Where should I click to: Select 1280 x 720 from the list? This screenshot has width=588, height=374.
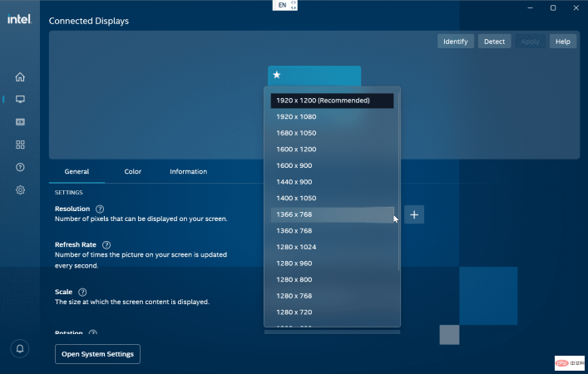(332, 312)
